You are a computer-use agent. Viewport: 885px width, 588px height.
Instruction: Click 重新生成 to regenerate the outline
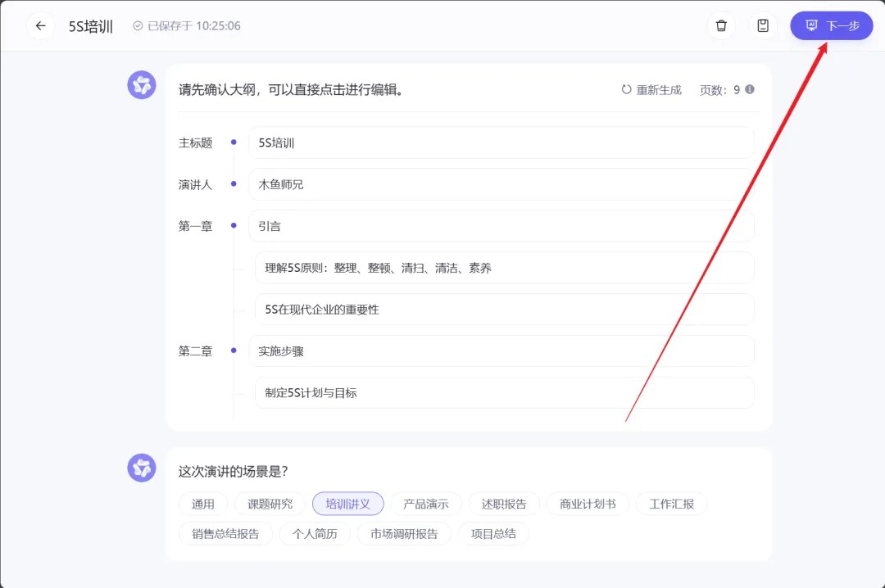coord(658,90)
